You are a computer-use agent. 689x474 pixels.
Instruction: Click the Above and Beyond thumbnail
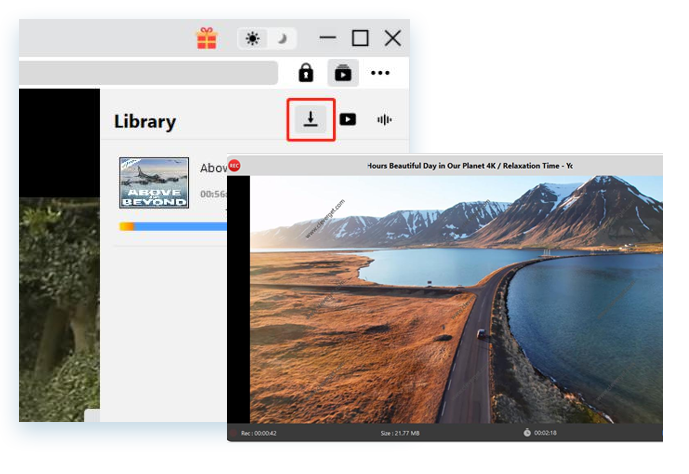154,182
